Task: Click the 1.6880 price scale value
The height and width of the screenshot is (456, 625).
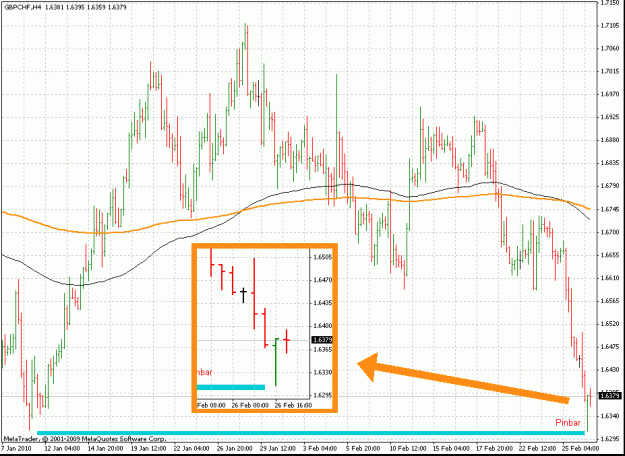Action: tap(609, 140)
